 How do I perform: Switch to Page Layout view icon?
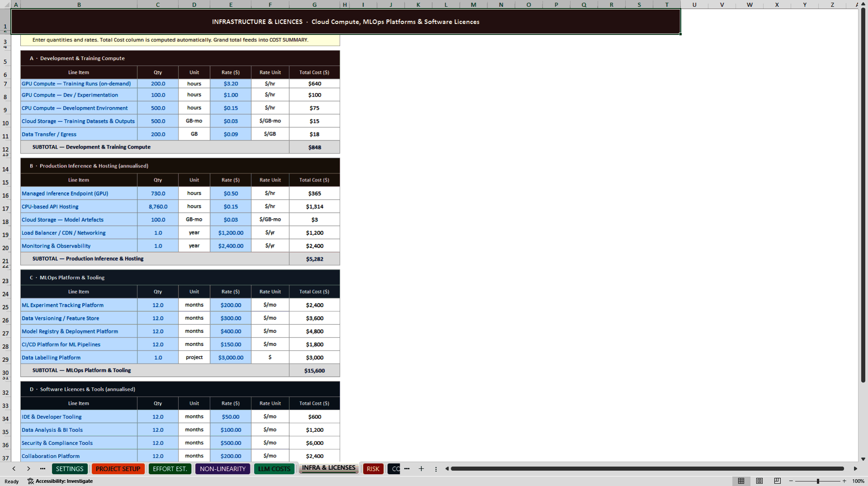click(759, 481)
